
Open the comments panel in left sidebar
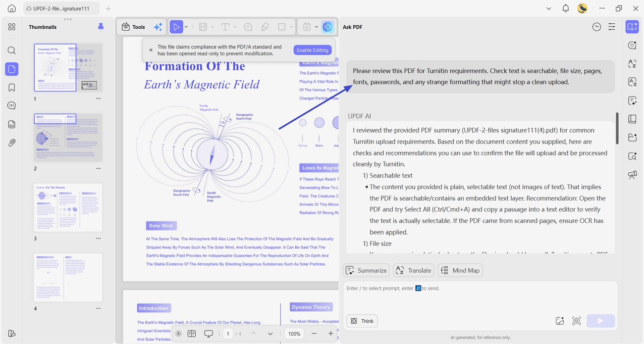pos(12,105)
